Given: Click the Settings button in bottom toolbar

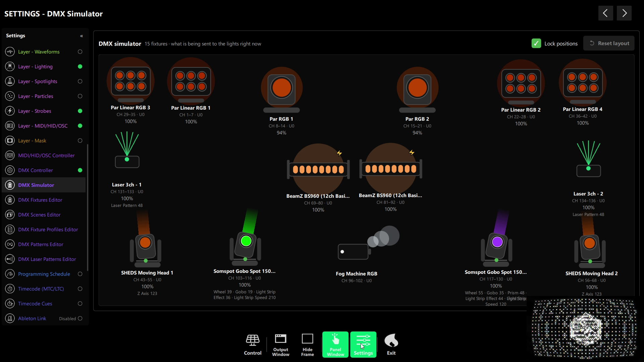Looking at the screenshot, I should [363, 345].
